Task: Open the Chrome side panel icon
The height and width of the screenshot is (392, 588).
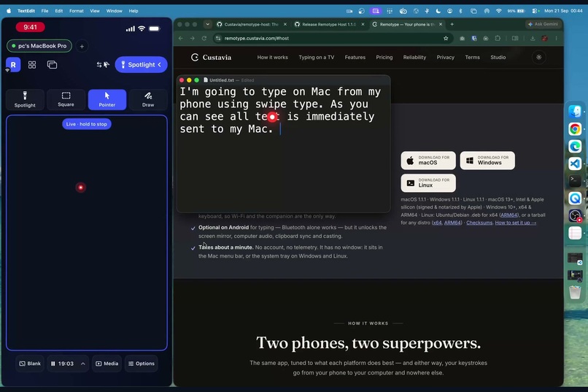Action: pyautogui.click(x=515, y=38)
